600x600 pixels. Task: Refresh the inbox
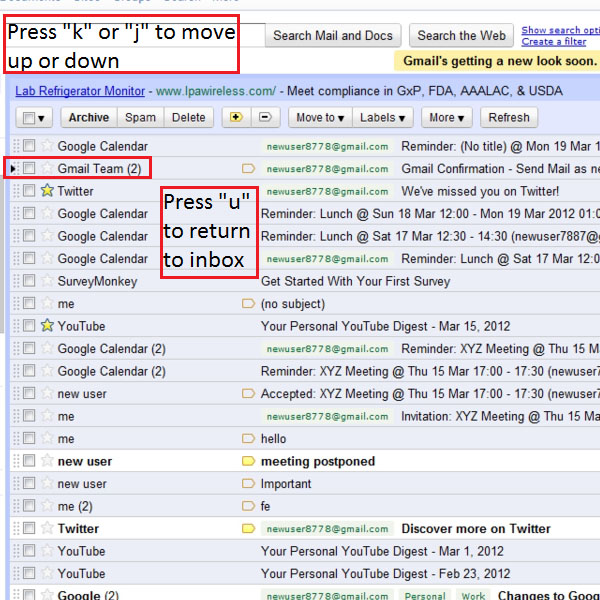[509, 117]
